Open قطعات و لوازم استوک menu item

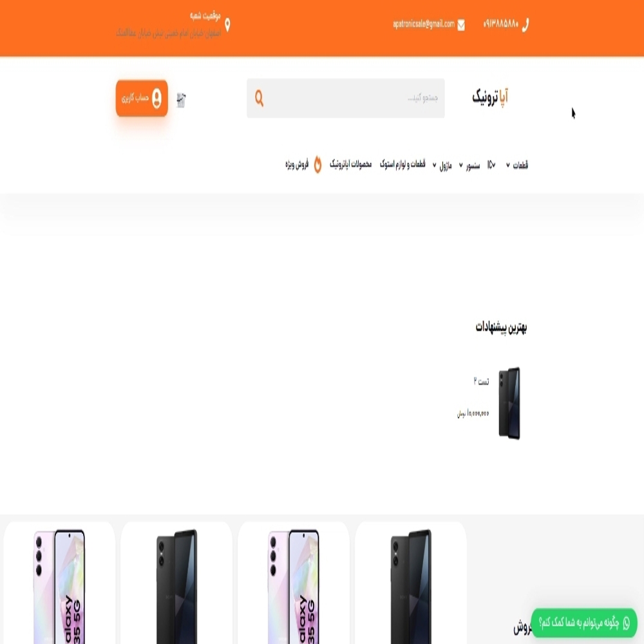pos(402,164)
